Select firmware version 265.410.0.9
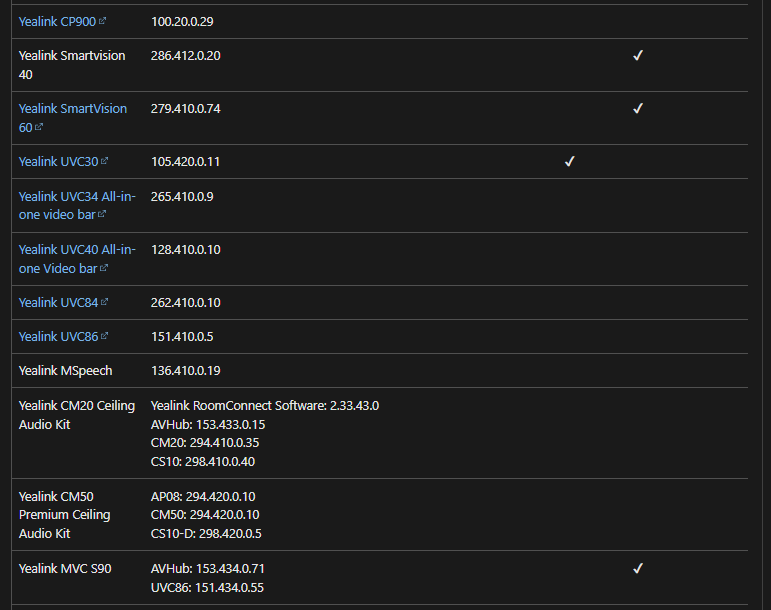 coord(182,197)
